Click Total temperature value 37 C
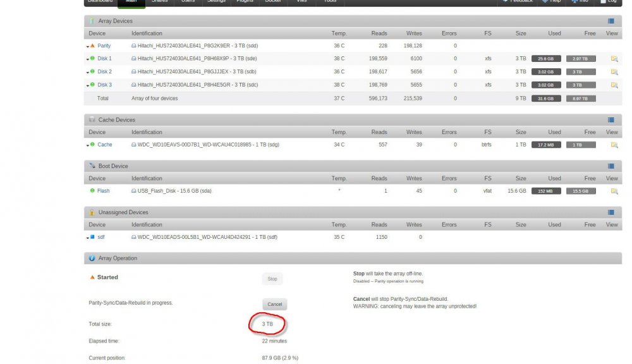632x364 pixels. coord(339,99)
